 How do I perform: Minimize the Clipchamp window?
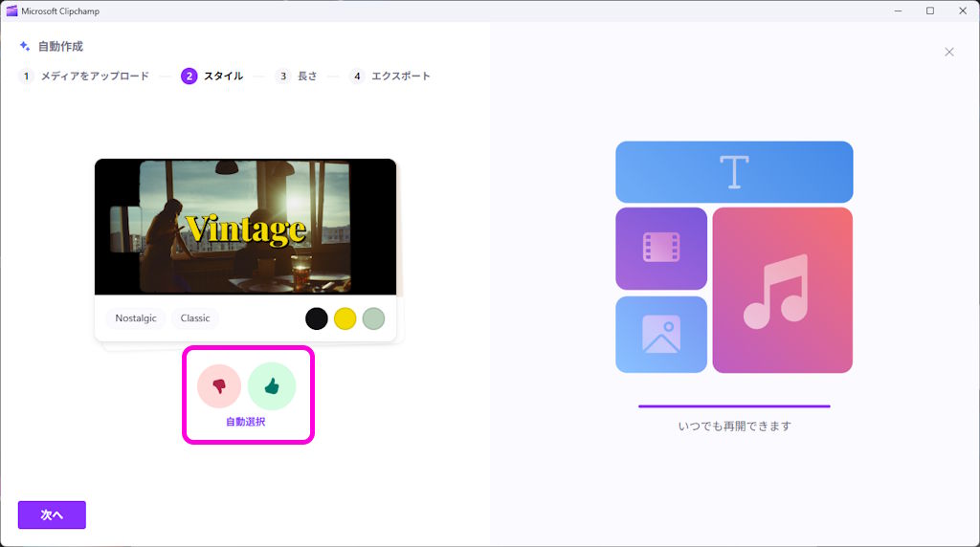(898, 11)
